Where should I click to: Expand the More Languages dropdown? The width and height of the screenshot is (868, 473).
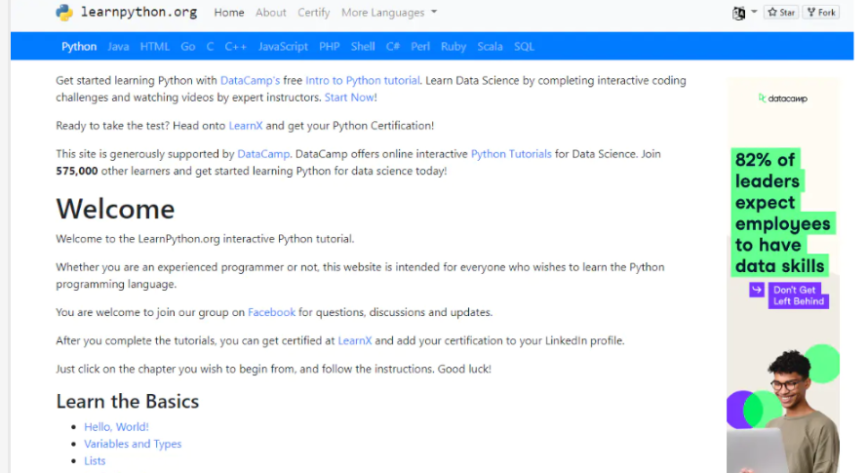(389, 12)
